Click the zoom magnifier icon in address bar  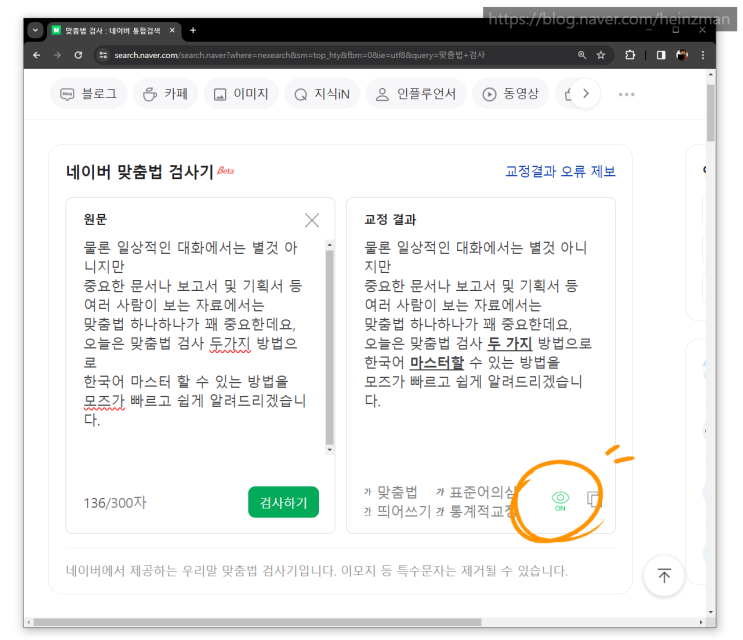(x=582, y=55)
